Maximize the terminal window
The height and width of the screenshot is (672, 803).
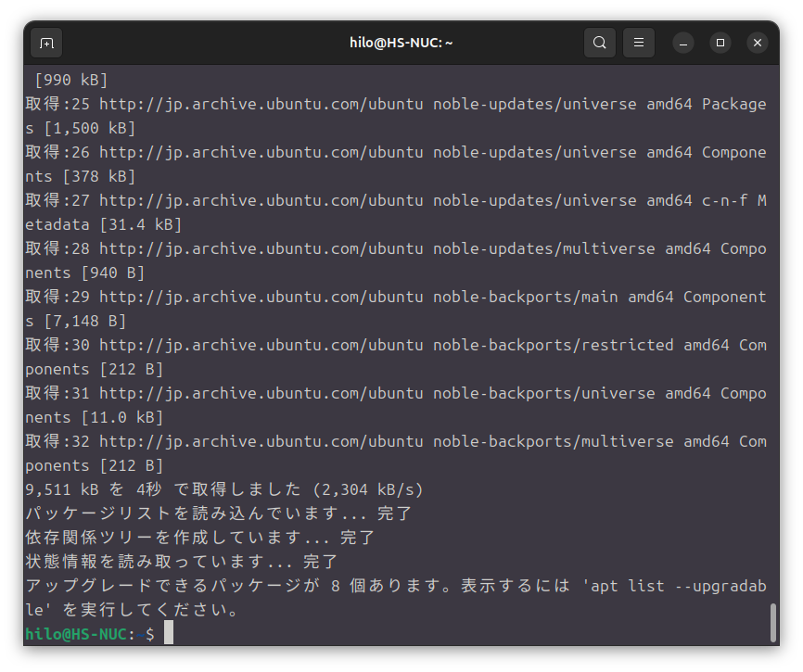(720, 43)
